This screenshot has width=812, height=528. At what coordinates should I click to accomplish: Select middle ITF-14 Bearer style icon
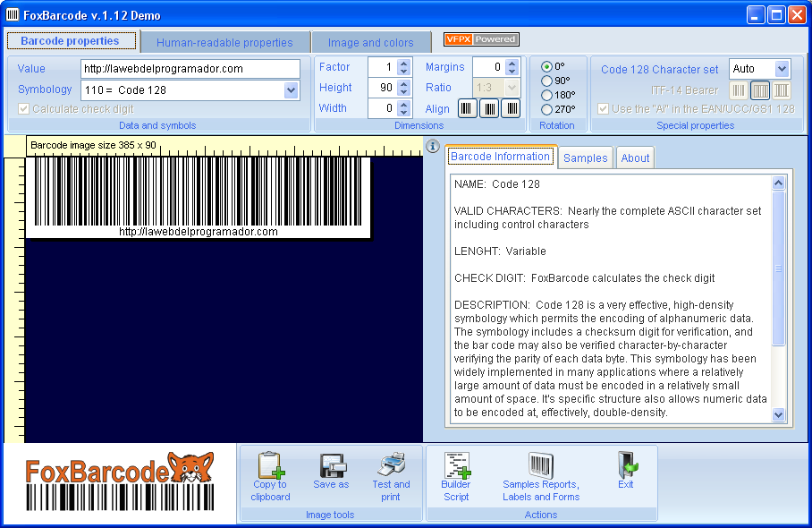click(760, 90)
